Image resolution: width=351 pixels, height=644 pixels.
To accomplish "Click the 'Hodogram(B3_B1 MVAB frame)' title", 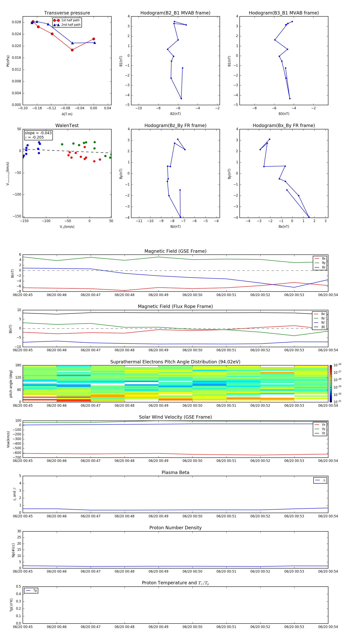I will (x=284, y=13).
